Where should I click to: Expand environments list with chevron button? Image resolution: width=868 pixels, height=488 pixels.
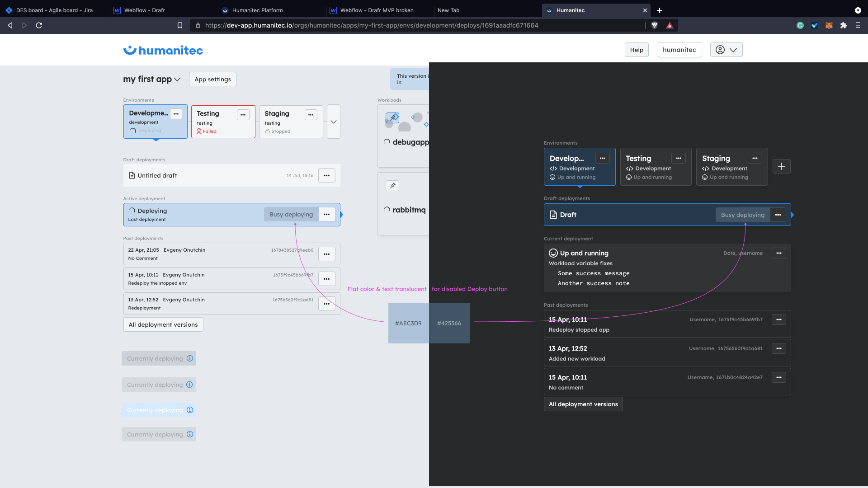[x=333, y=122]
